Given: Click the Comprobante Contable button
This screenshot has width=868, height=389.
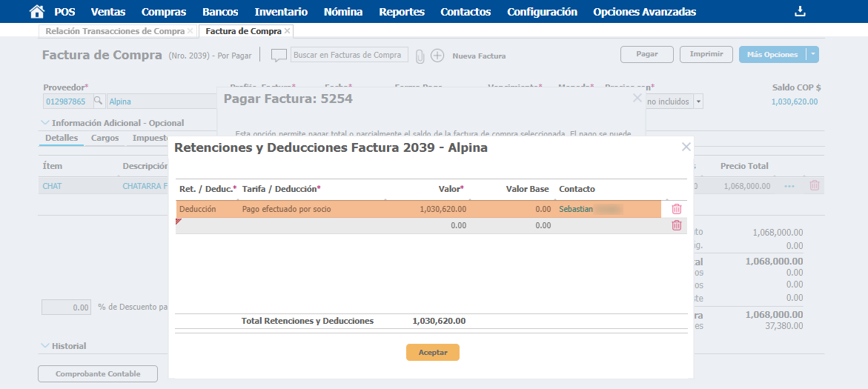Looking at the screenshot, I should pyautogui.click(x=98, y=374).
